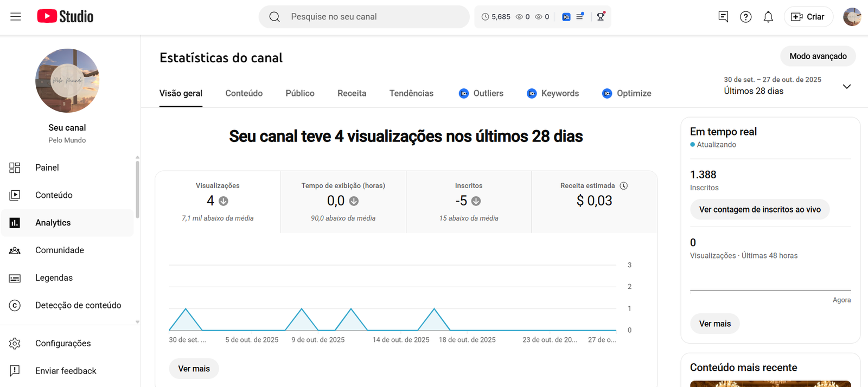
Task: Select Analytics in the sidebar
Action: click(x=67, y=223)
